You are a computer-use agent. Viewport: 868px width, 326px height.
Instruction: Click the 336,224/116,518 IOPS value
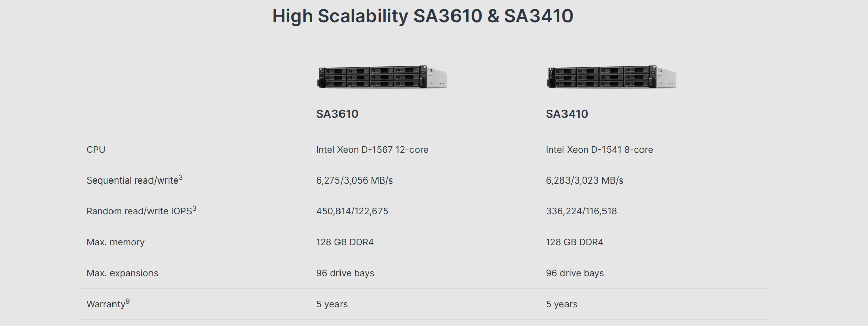(581, 211)
